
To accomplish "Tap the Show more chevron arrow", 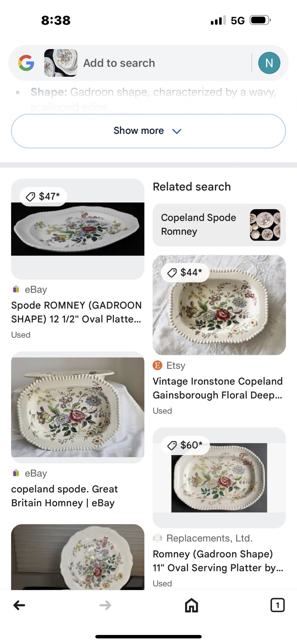I will coord(177,131).
